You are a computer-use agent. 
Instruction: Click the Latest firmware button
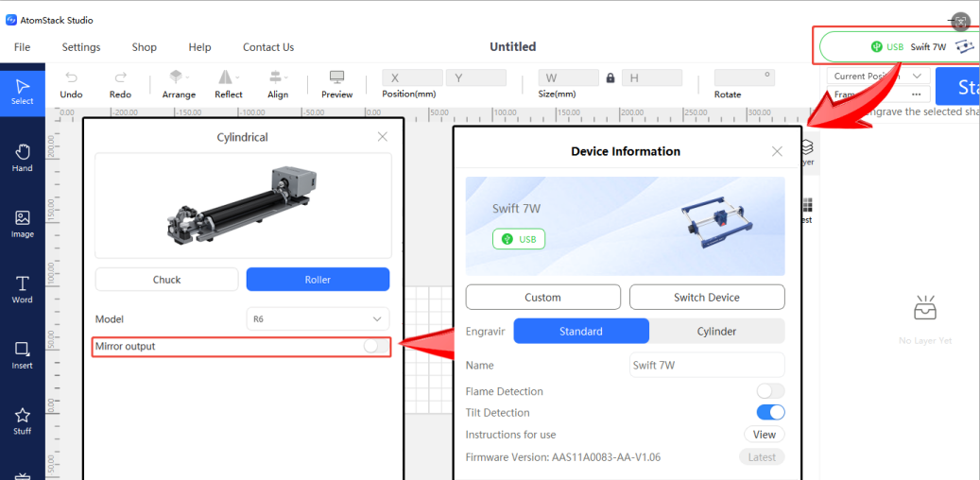pyautogui.click(x=762, y=457)
